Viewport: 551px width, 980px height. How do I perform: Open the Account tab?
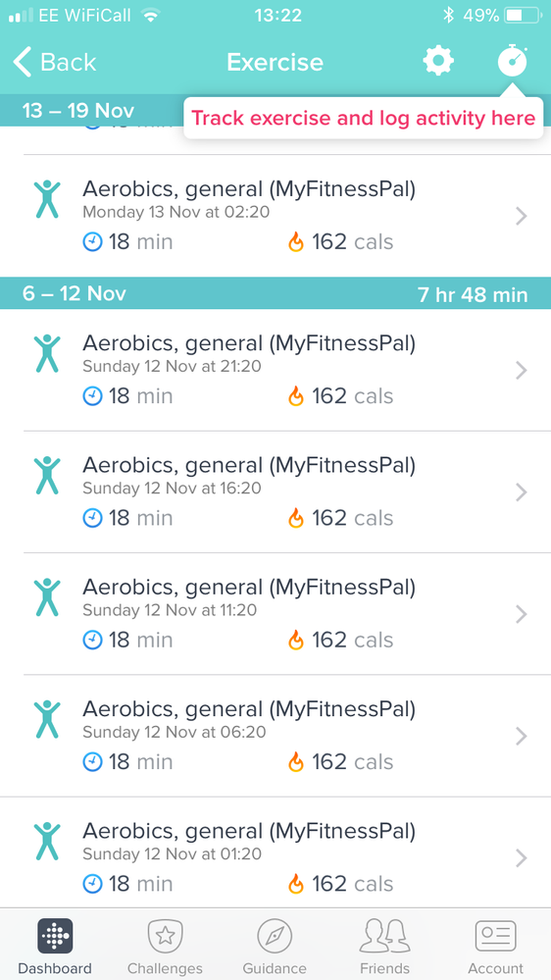[495, 946]
